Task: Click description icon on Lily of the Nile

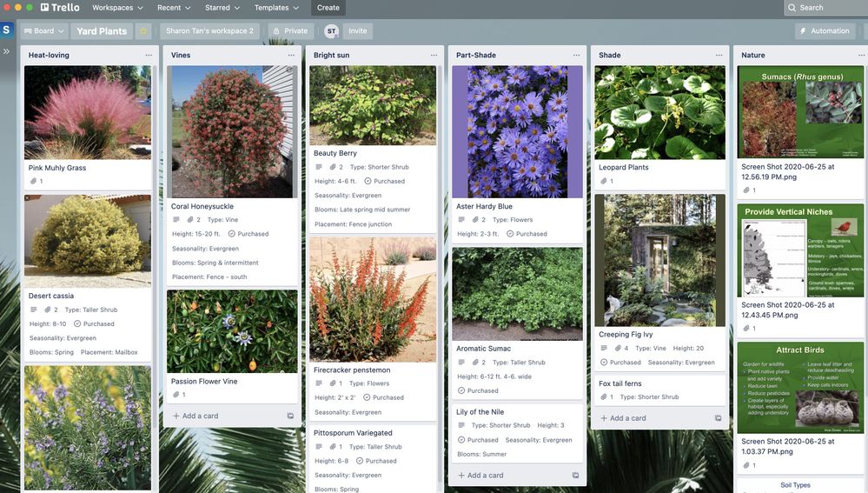Action: pyautogui.click(x=461, y=425)
